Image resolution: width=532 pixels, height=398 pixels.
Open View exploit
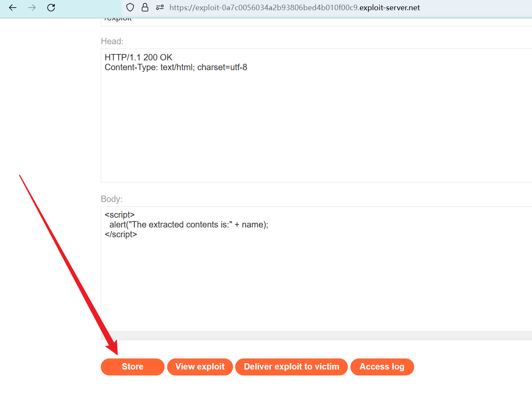[200, 367]
